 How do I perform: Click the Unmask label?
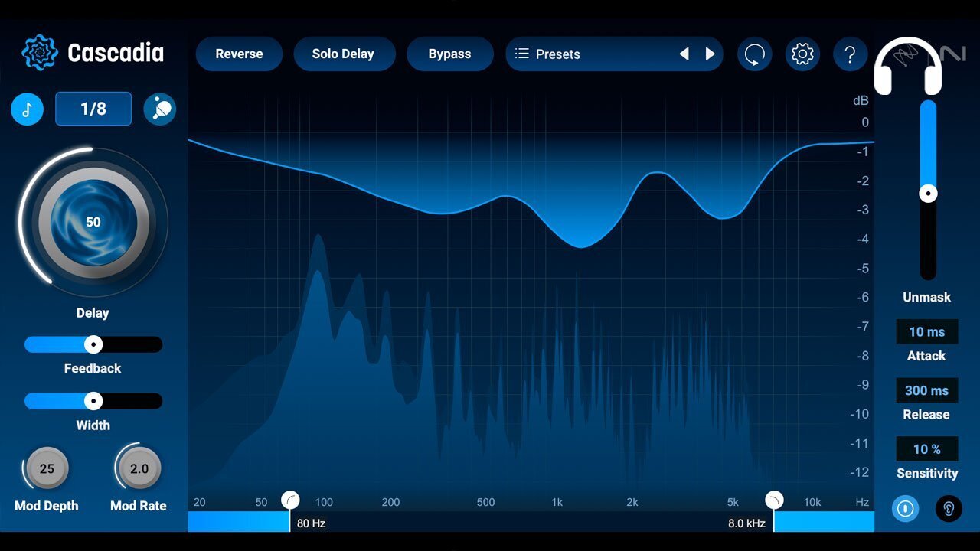point(927,297)
